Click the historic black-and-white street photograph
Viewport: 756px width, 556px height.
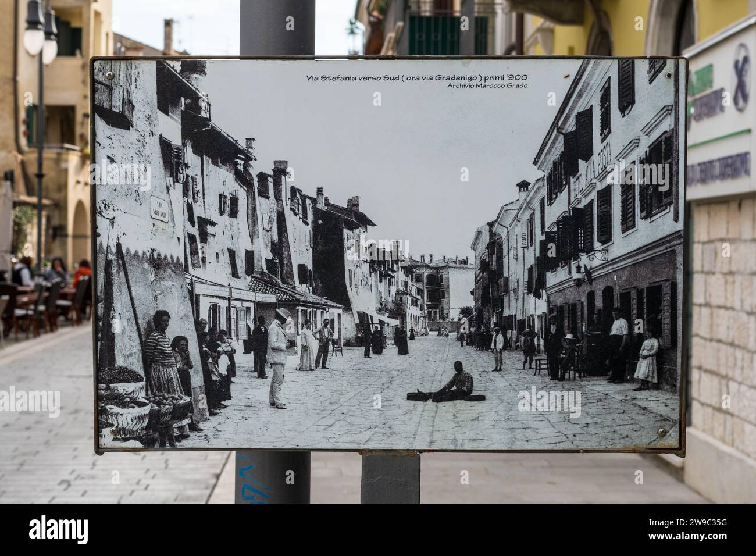click(388, 254)
